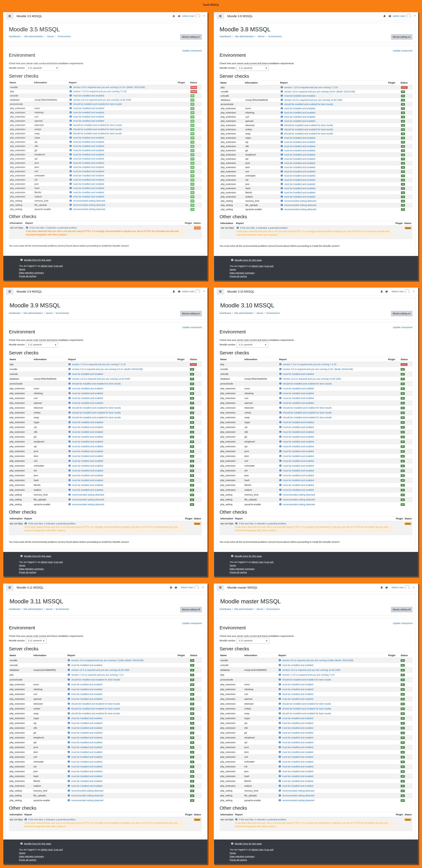
Task: Click Home link in 3.10 footer
Action: tap(232, 565)
